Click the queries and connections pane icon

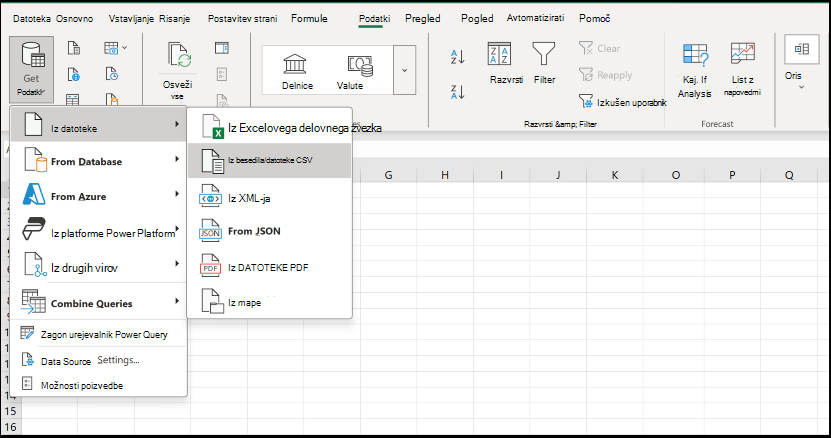tap(222, 48)
